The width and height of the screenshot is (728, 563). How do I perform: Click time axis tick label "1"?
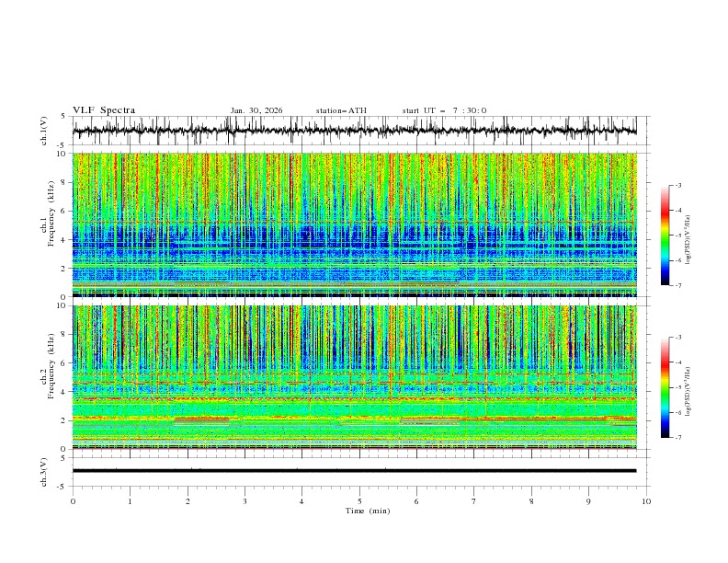click(x=130, y=501)
